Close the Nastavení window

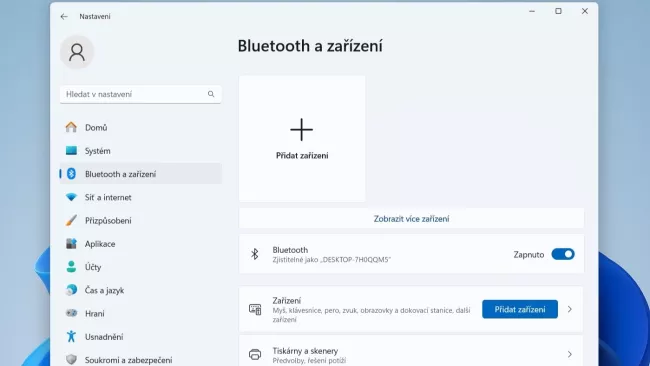click(x=585, y=11)
